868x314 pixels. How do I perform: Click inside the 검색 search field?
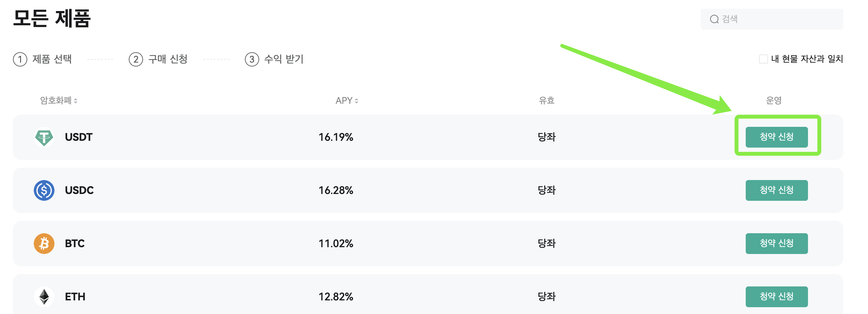[x=772, y=19]
